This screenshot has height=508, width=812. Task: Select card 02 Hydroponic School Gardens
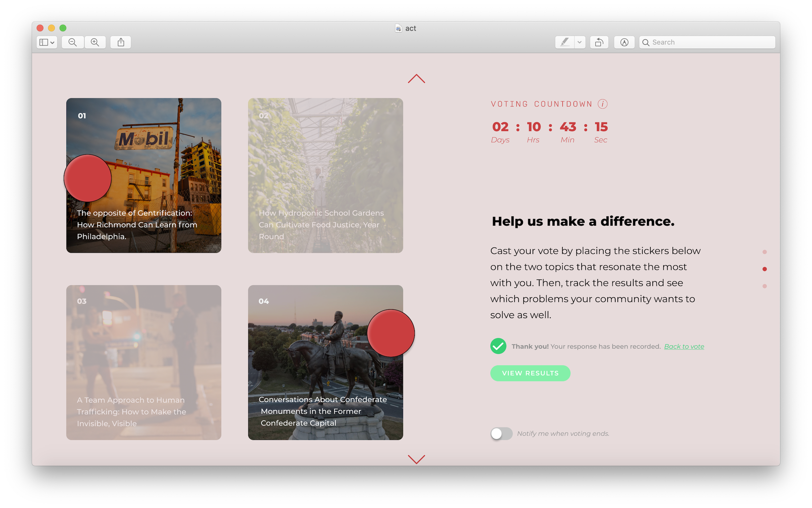pyautogui.click(x=325, y=176)
